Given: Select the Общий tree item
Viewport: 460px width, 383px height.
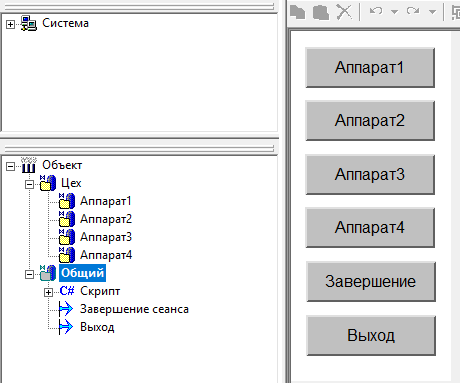Looking at the screenshot, I should coord(83,273).
